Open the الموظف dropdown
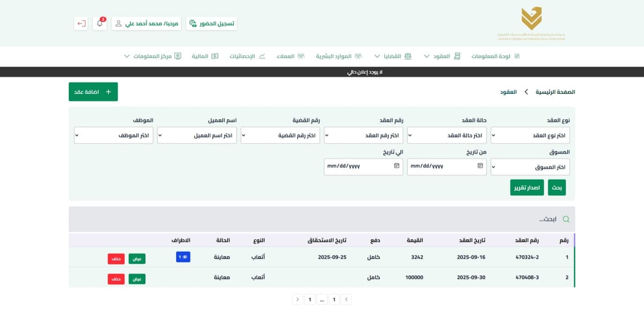 [x=114, y=135]
